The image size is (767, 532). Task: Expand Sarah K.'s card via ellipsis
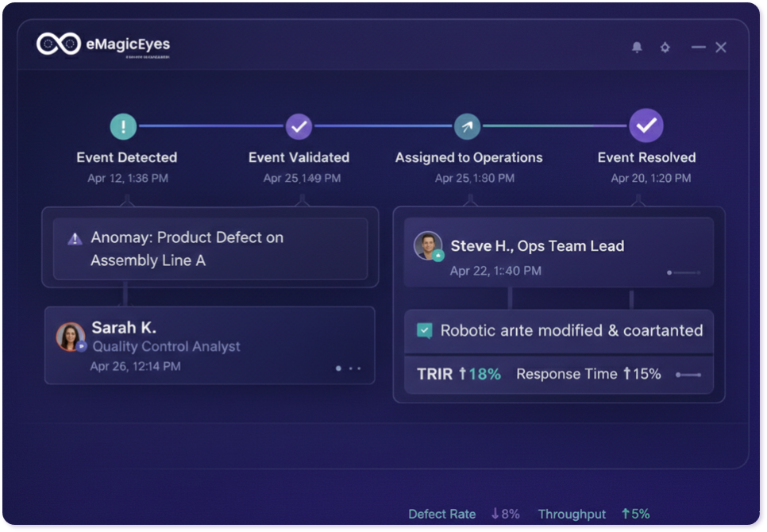(x=347, y=368)
